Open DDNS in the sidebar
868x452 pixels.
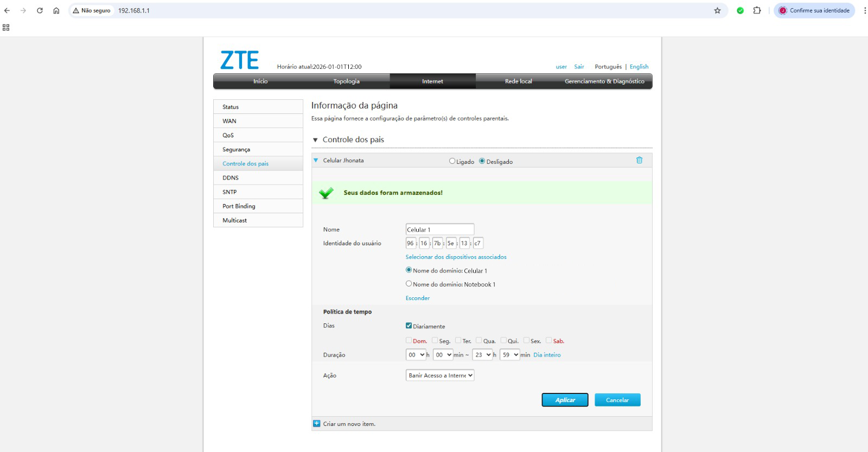click(258, 177)
